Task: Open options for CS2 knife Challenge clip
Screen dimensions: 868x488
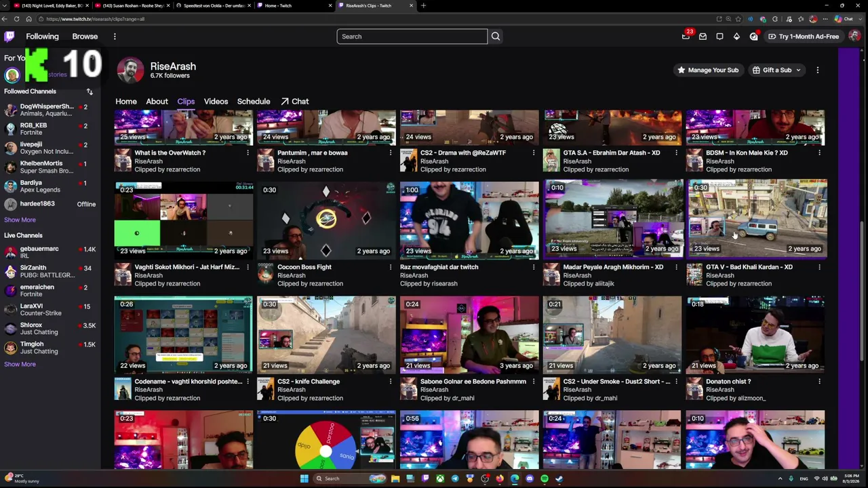Action: click(391, 382)
